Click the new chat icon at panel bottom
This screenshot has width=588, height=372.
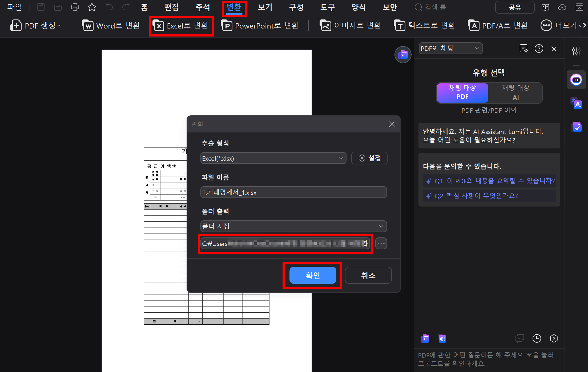click(519, 338)
